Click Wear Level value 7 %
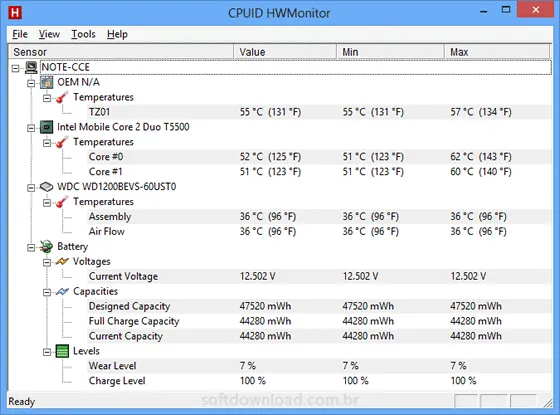560x415 pixels. tap(248, 366)
